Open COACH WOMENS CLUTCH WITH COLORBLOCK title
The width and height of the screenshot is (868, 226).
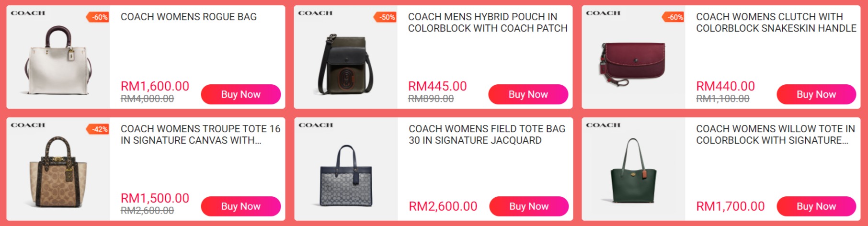[776, 23]
